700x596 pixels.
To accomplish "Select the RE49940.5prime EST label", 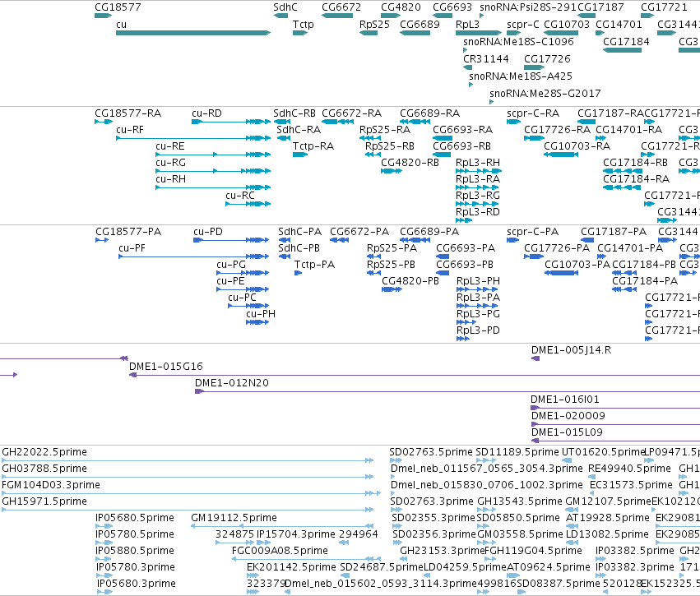I will [629, 469].
